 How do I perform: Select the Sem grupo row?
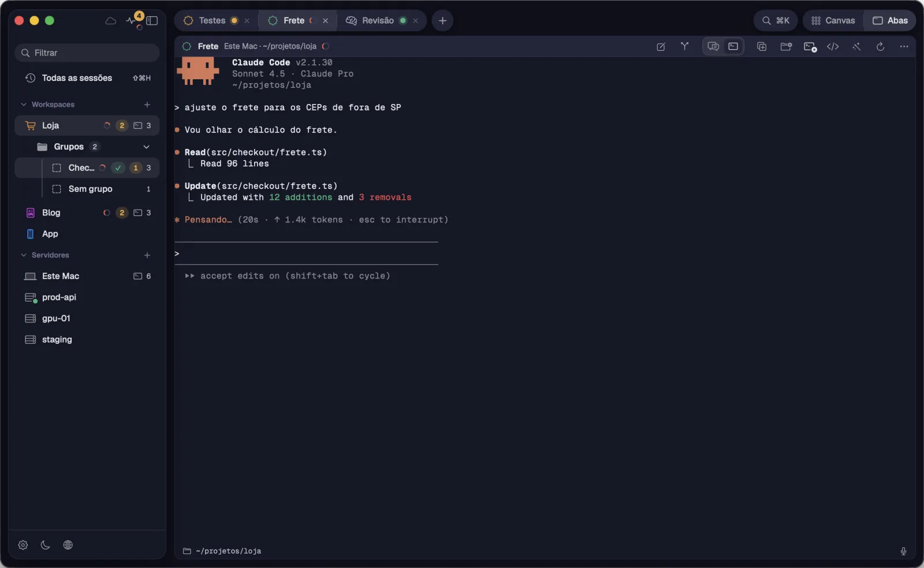tap(87, 189)
